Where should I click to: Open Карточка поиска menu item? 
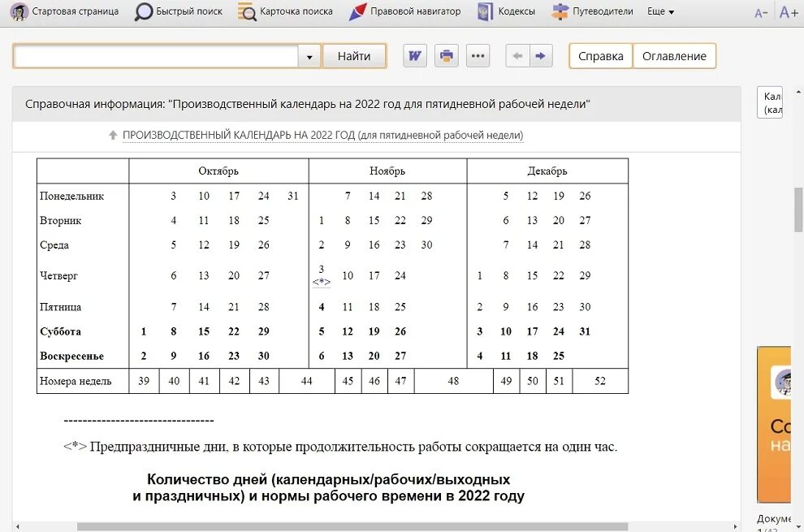[286, 11]
